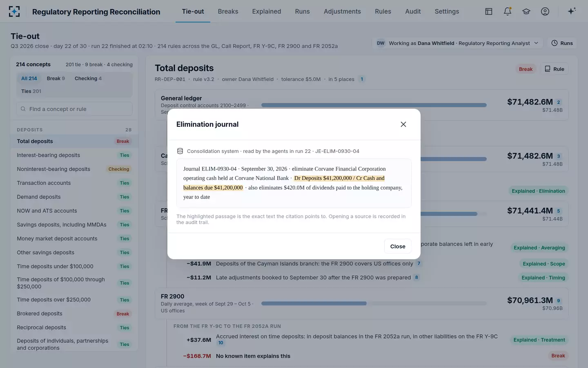Open citation 2 next to General ledger amount
Image resolution: width=588 pixels, height=368 pixels.
coord(559,102)
